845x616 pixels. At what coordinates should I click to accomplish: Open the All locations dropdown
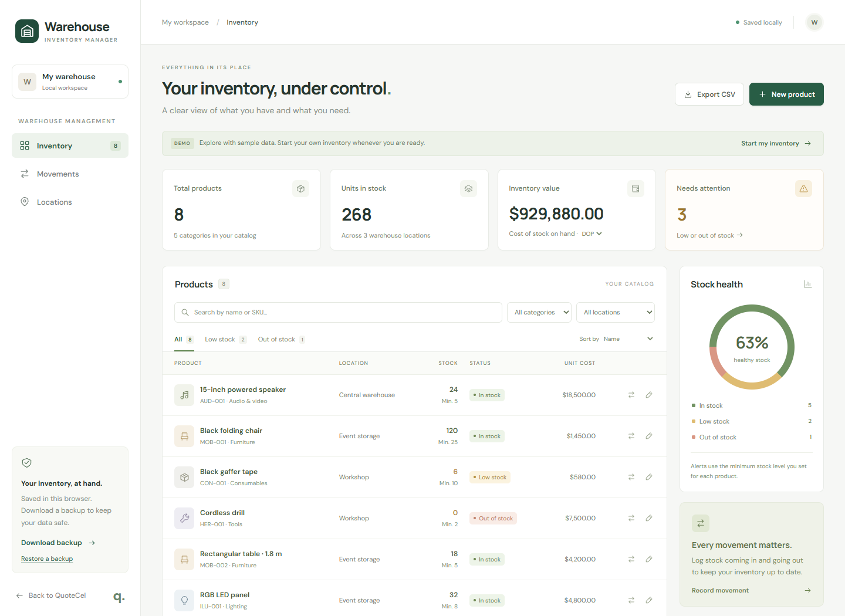616,312
